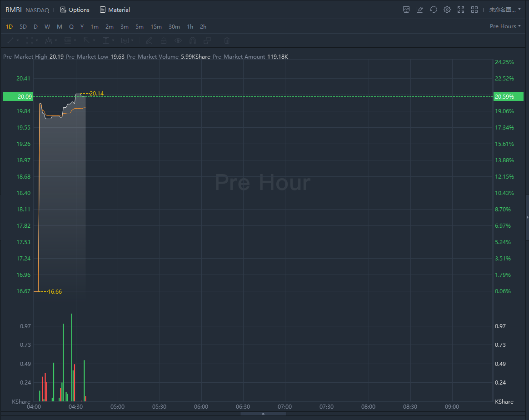Click the 16.66 low price marker
The image size is (529, 420).
55,291
